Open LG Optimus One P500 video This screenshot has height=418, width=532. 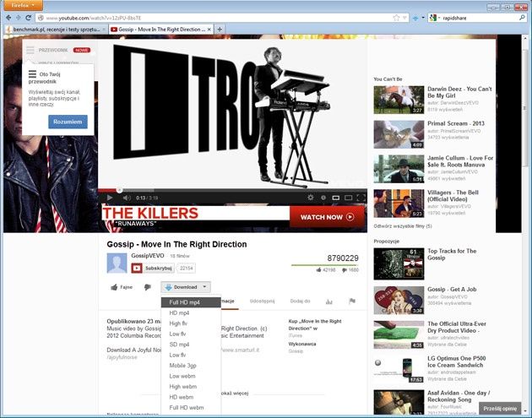tap(456, 361)
